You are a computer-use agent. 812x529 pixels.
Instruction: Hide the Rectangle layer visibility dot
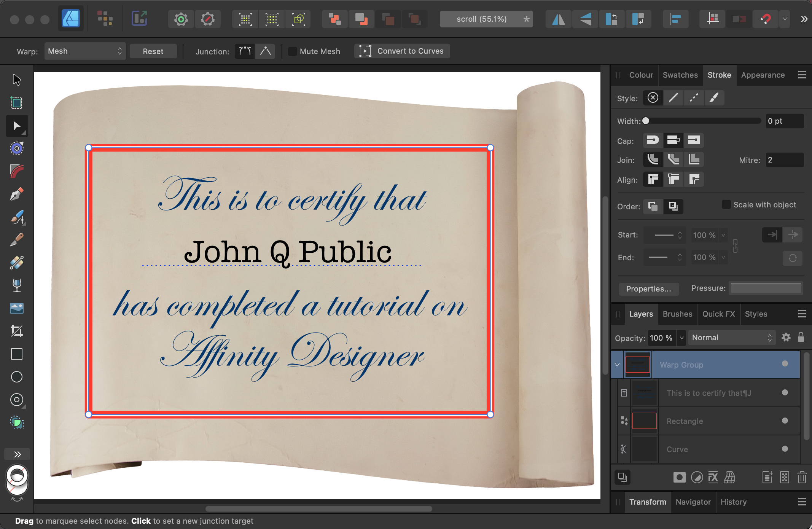click(785, 421)
